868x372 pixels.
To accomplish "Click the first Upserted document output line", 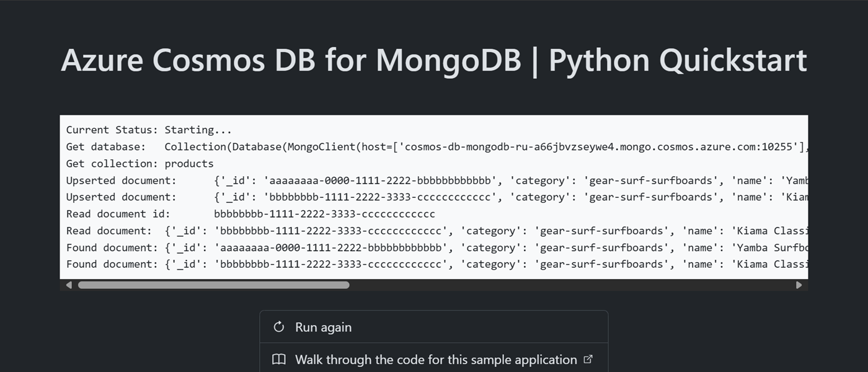I will pos(310,180).
